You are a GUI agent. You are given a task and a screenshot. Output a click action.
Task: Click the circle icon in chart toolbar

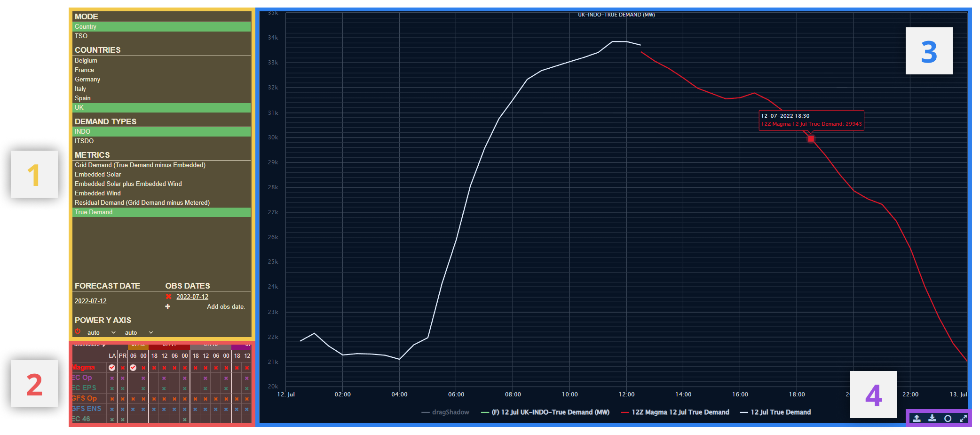tap(948, 418)
